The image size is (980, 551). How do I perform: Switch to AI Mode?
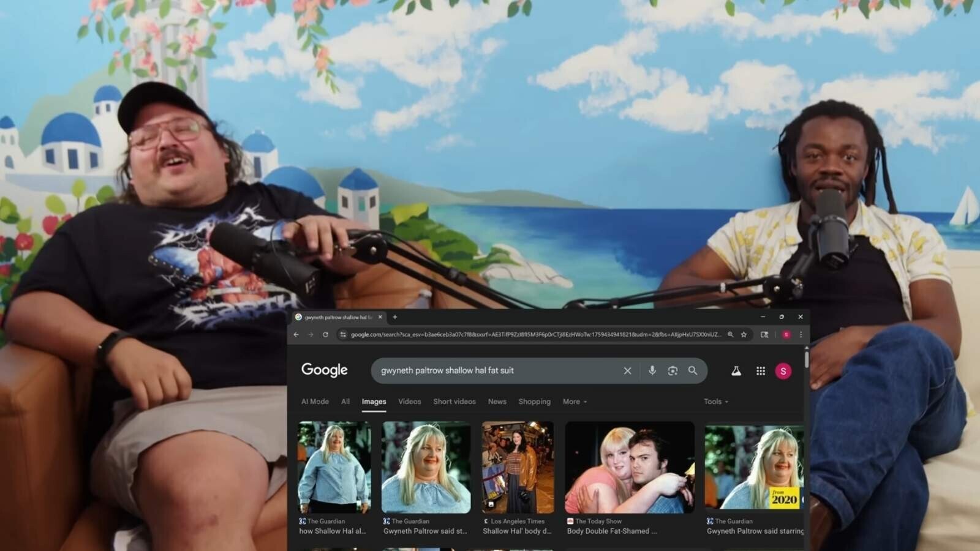point(315,402)
